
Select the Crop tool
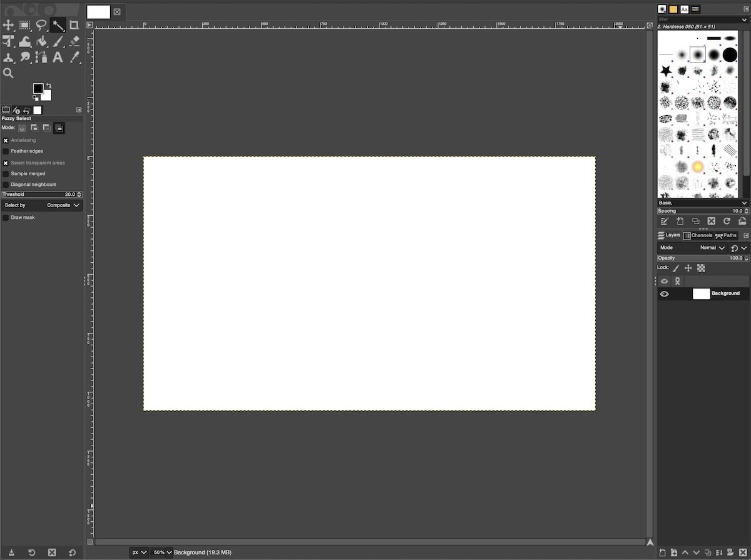click(x=73, y=25)
